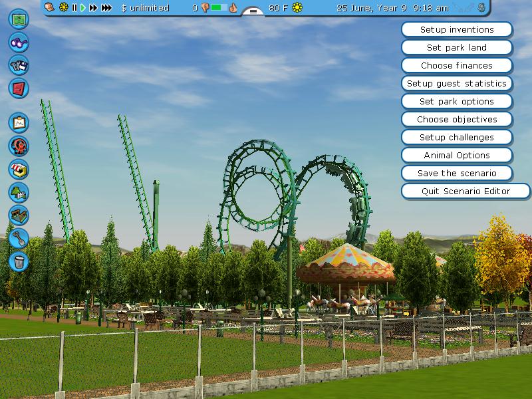This screenshot has height=399, width=532.
Task: Select Choose objectives
Action: (x=456, y=120)
